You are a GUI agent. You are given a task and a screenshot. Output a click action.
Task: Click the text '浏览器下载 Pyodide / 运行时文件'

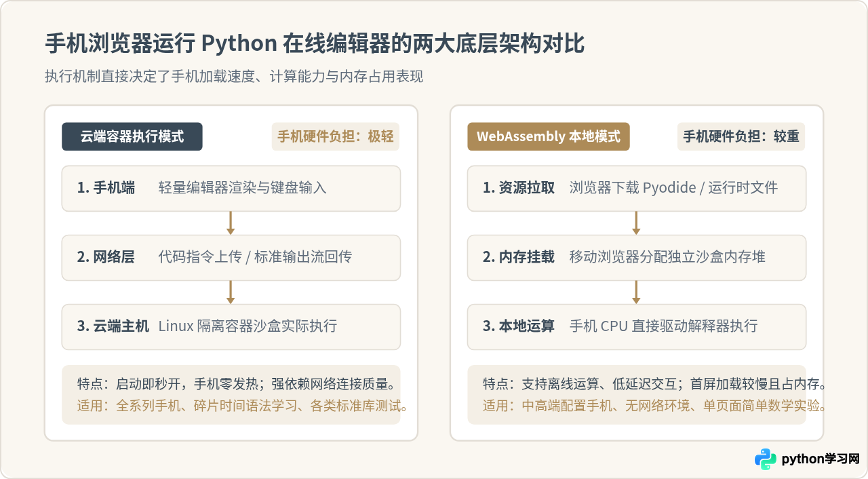coord(673,188)
